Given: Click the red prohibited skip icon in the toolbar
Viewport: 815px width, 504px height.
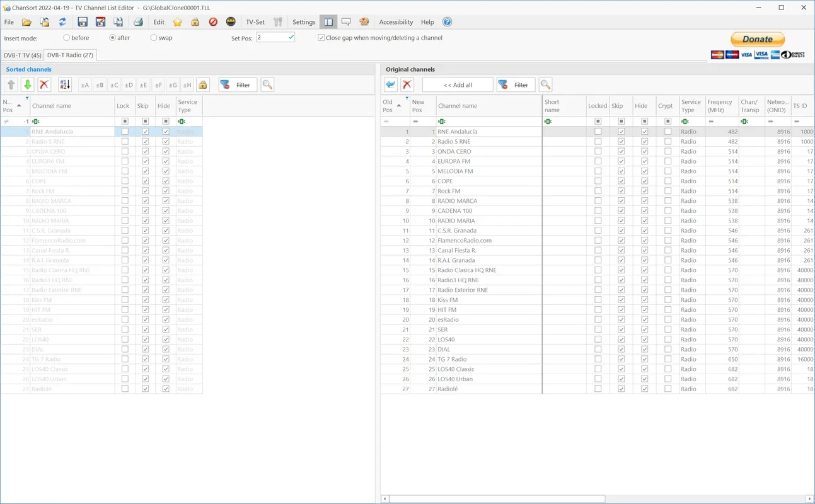Looking at the screenshot, I should [213, 22].
